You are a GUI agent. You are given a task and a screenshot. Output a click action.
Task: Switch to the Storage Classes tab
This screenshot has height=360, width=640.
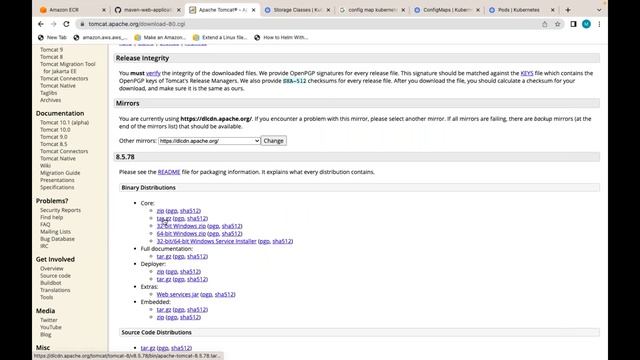click(297, 10)
